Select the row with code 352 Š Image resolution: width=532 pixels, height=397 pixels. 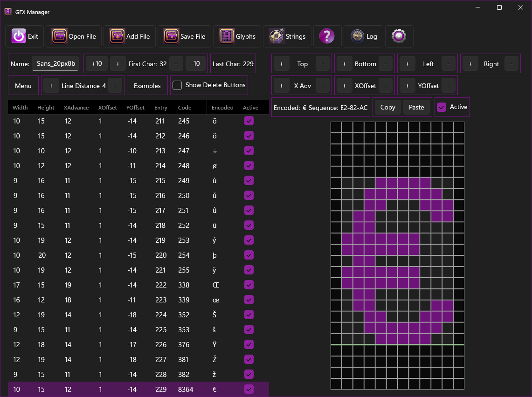click(x=138, y=315)
